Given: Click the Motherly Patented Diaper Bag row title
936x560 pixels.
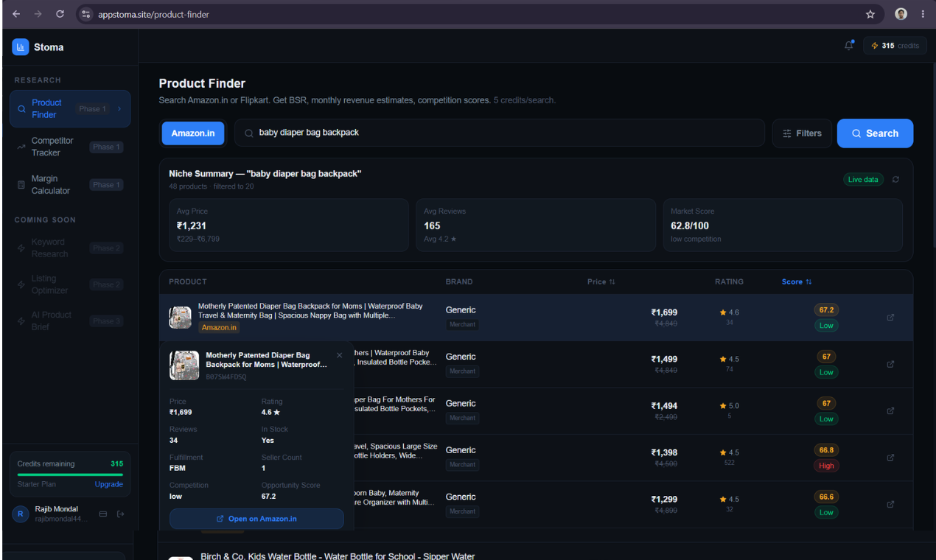Looking at the screenshot, I should point(310,310).
